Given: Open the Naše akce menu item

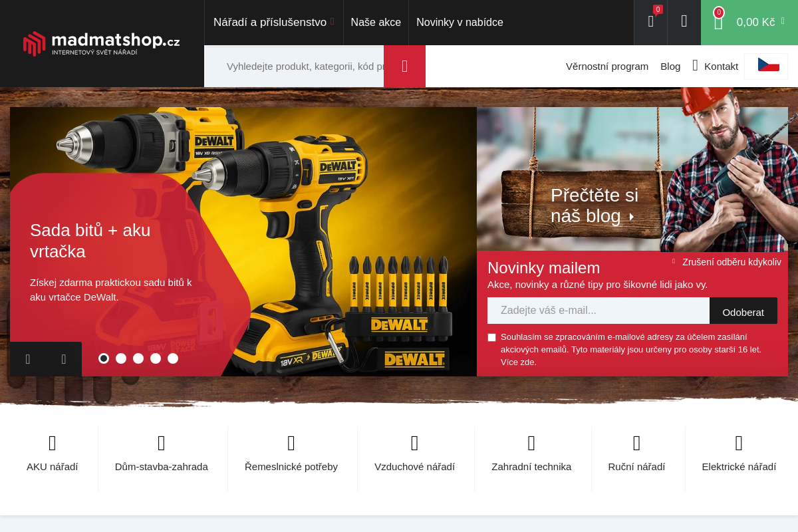Looking at the screenshot, I should 376,22.
